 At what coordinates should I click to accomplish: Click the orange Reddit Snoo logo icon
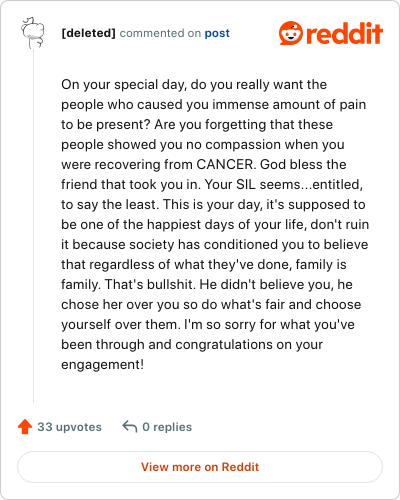tap(291, 33)
